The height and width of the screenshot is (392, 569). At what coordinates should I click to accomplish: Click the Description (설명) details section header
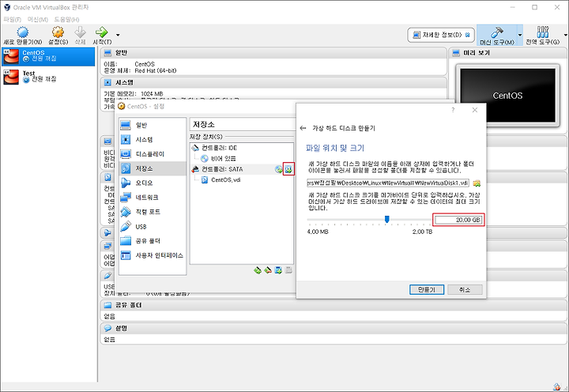(333, 329)
